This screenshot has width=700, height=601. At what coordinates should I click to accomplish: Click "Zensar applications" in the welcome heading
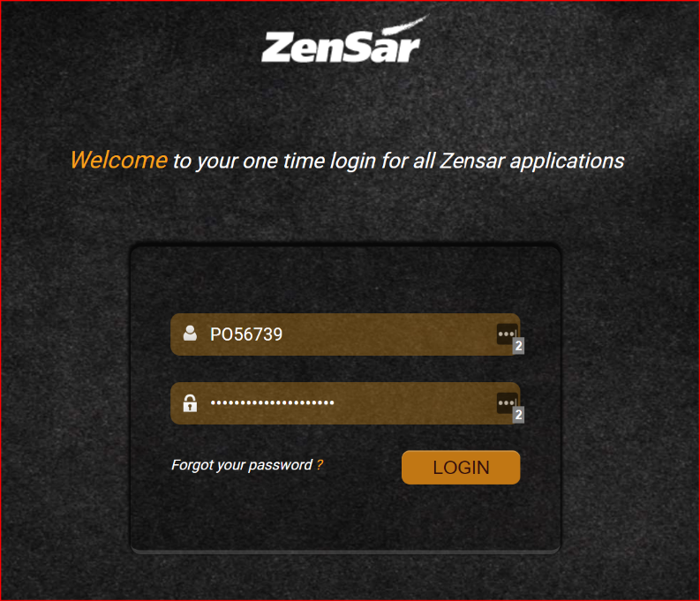click(x=532, y=162)
